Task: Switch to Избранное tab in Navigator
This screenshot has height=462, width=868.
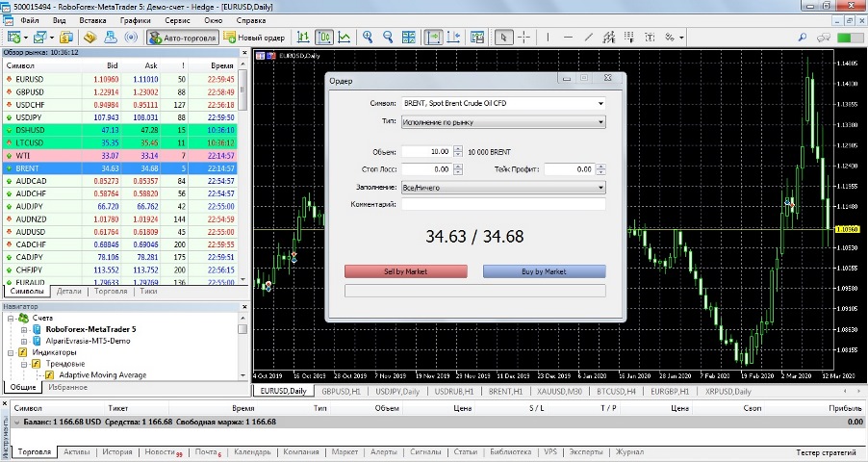Action: click(x=67, y=387)
